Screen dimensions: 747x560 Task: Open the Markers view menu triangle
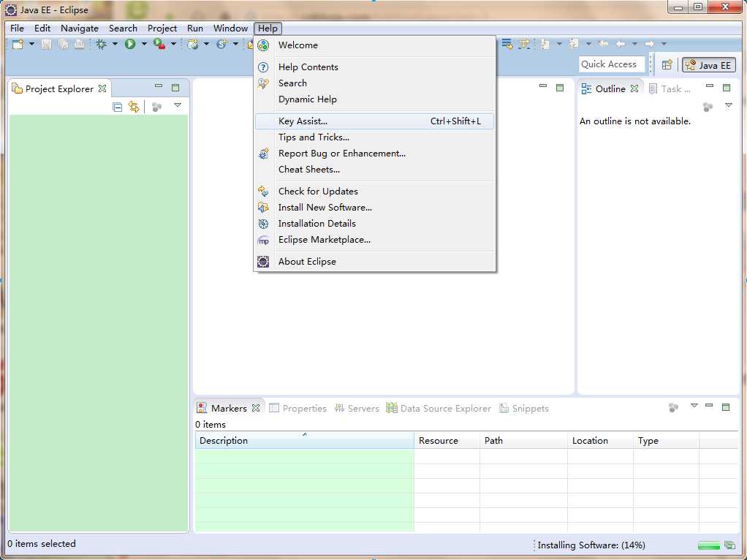pos(694,406)
